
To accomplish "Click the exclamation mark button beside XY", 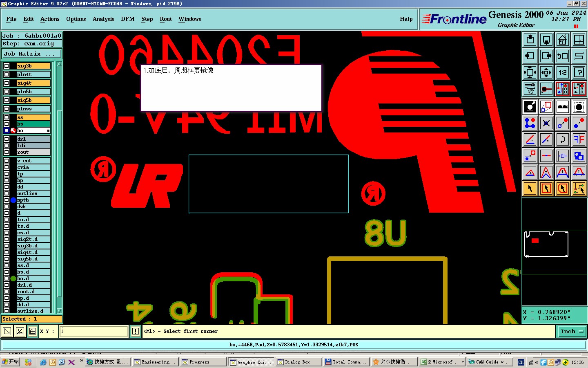I will [136, 332].
